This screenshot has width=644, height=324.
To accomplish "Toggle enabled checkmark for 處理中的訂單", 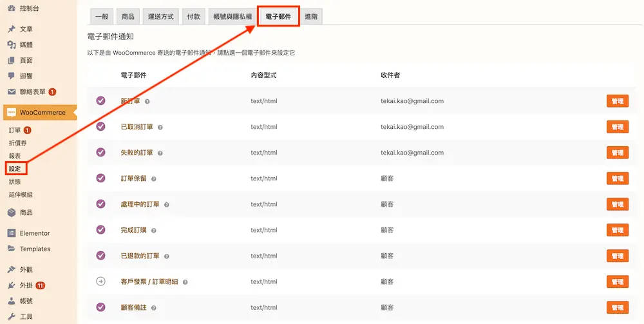I will pos(100,204).
